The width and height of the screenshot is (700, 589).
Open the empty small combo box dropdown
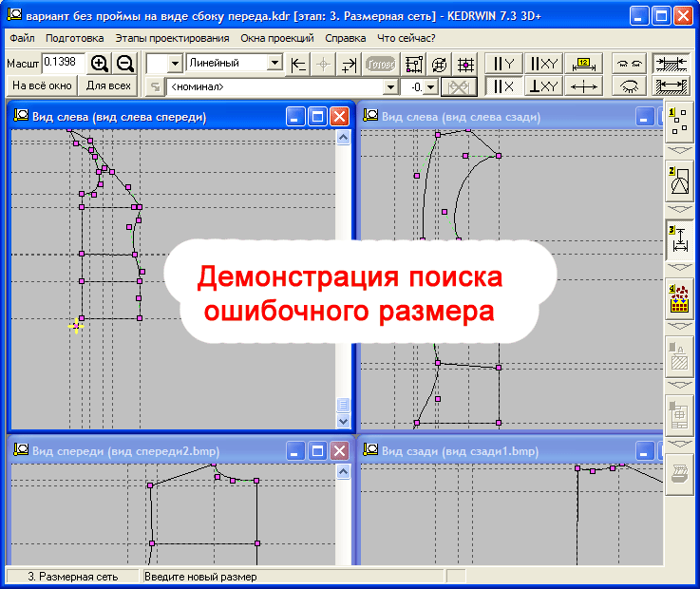coord(175,64)
